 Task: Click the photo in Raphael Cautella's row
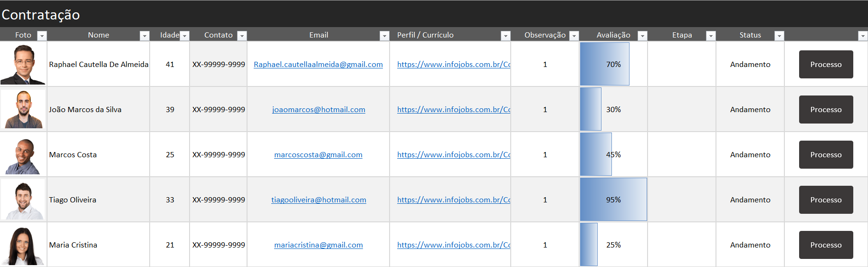pos(23,65)
